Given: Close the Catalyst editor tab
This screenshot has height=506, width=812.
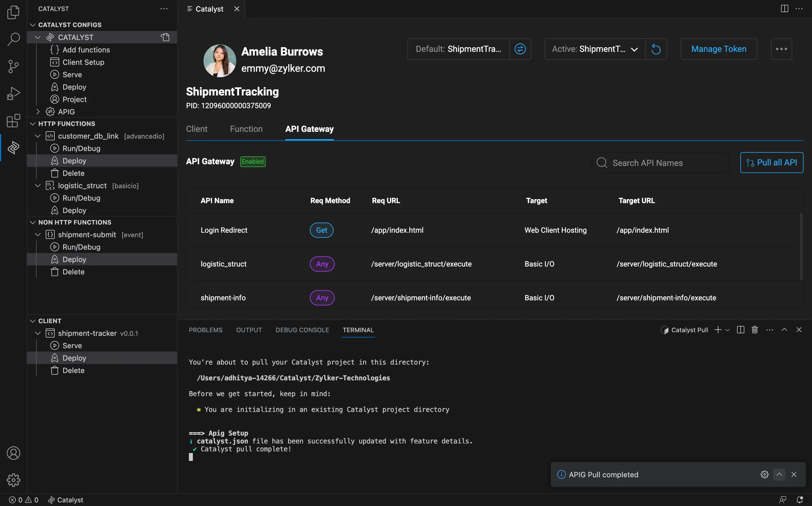Looking at the screenshot, I should (x=237, y=9).
